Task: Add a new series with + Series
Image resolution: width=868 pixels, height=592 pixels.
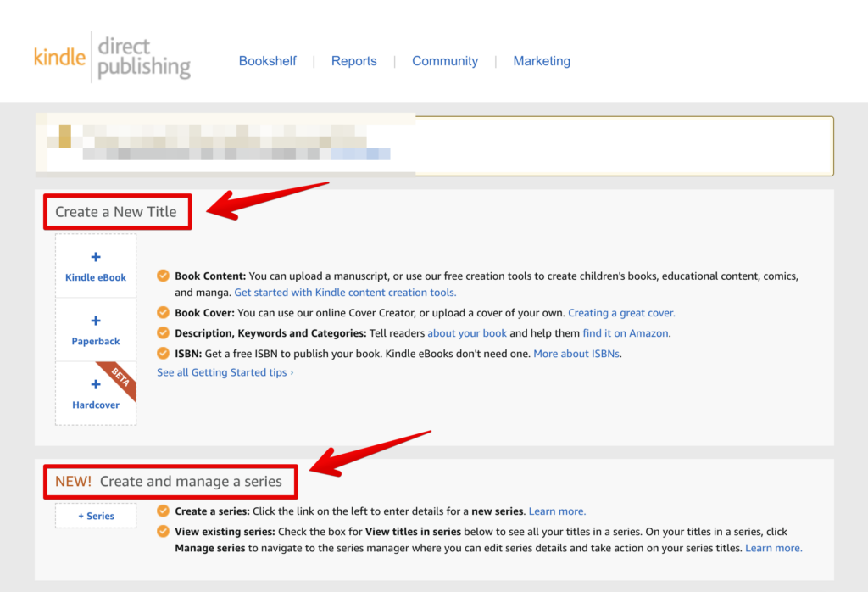Action: click(96, 516)
